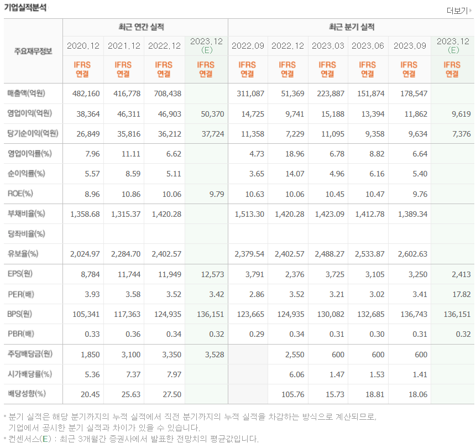
Task: Click the quarterly net income estimate 7,376
Action: click(462, 134)
